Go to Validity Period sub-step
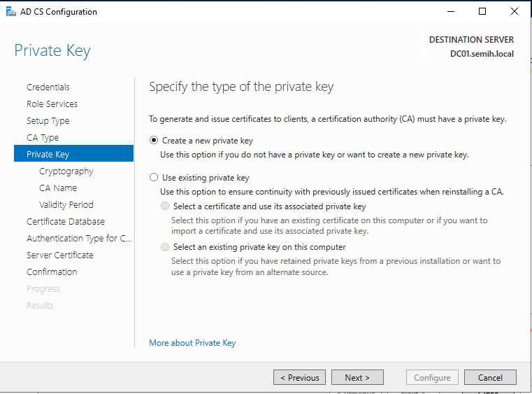 (x=66, y=204)
